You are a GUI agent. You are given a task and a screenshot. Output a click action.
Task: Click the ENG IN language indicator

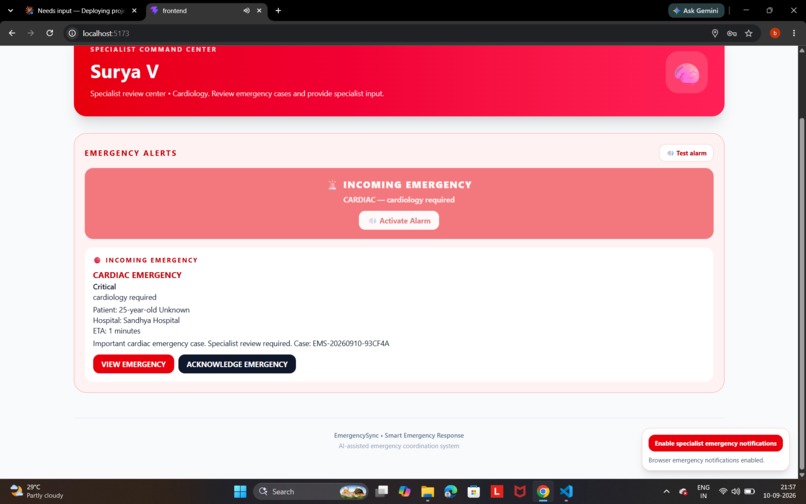(703, 491)
